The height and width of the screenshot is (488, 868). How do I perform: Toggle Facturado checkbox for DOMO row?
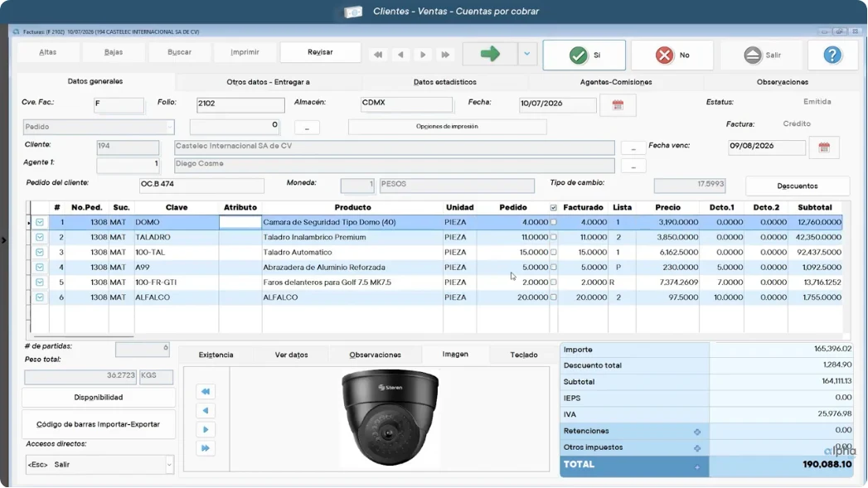tap(553, 222)
